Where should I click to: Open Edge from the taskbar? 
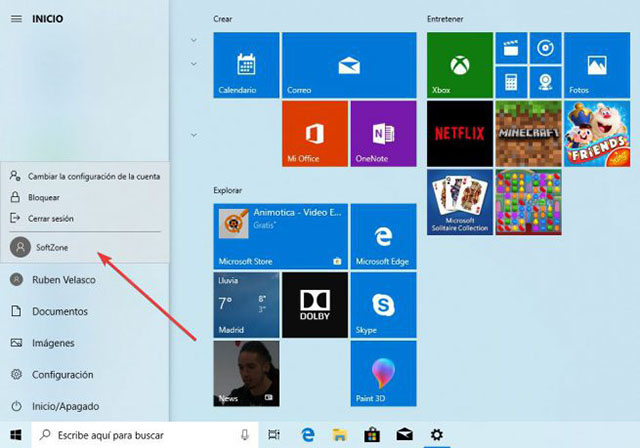pyautogui.click(x=308, y=435)
